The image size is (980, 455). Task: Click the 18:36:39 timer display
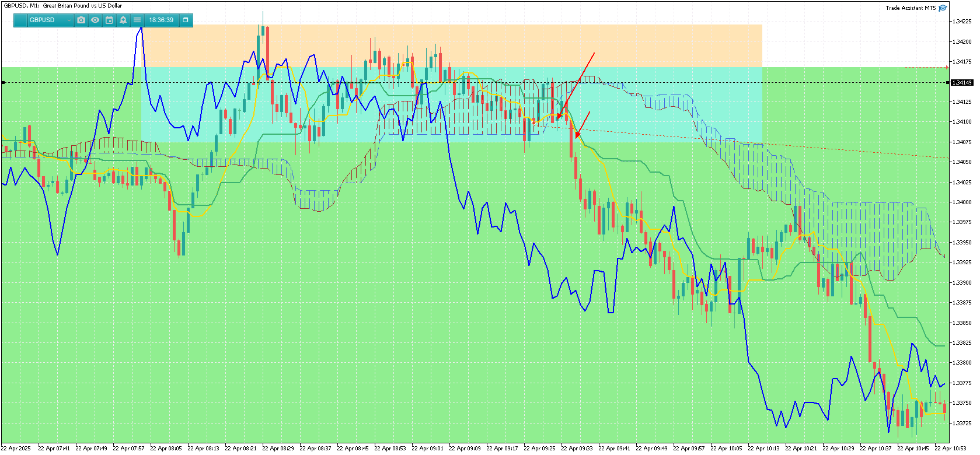[161, 20]
